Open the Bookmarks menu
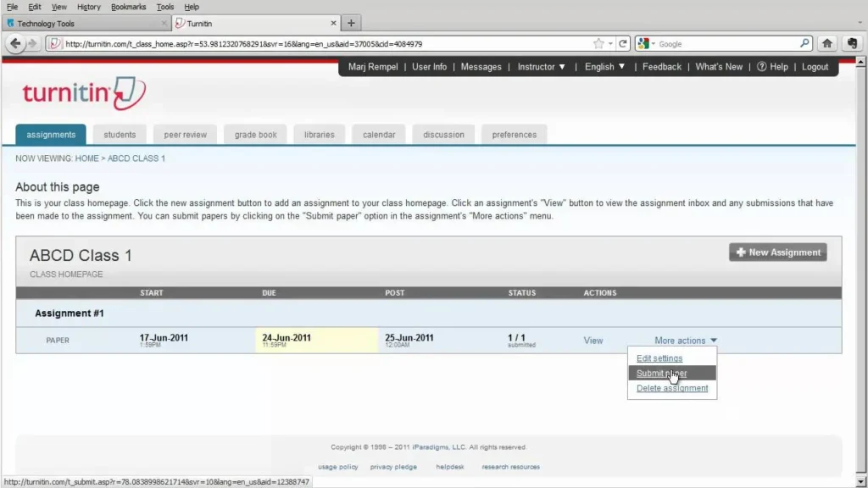This screenshot has width=868, height=488. 128,6
